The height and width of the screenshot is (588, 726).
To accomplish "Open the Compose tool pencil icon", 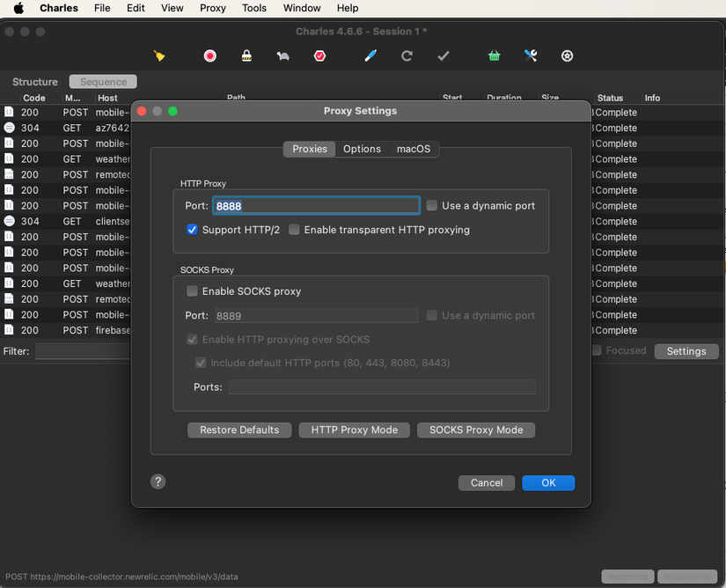I will tap(370, 55).
